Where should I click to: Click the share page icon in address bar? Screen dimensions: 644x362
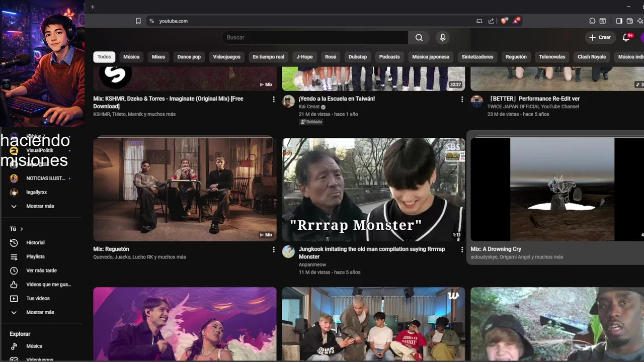pos(491,21)
